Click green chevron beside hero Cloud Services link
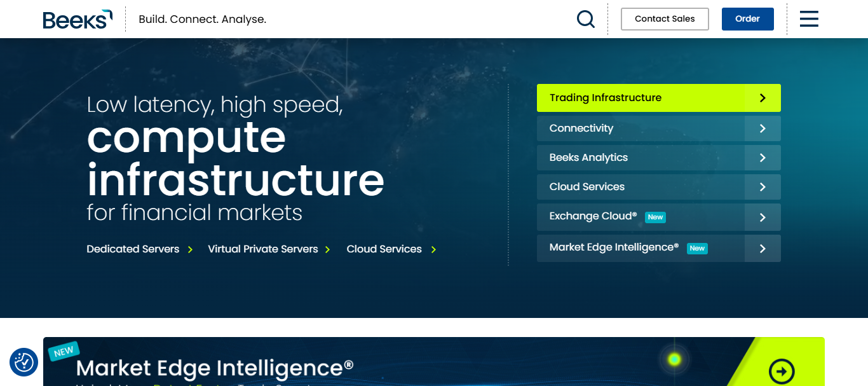 (x=433, y=249)
